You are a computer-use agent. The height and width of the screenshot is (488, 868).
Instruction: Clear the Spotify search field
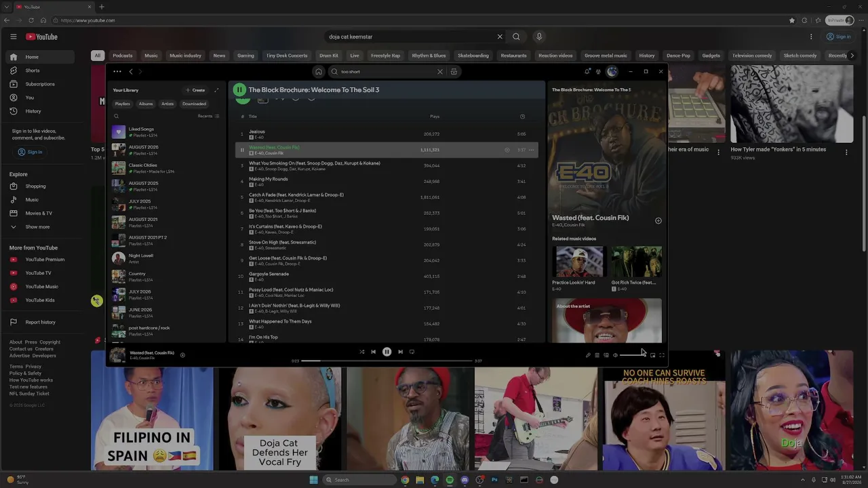[439, 72]
